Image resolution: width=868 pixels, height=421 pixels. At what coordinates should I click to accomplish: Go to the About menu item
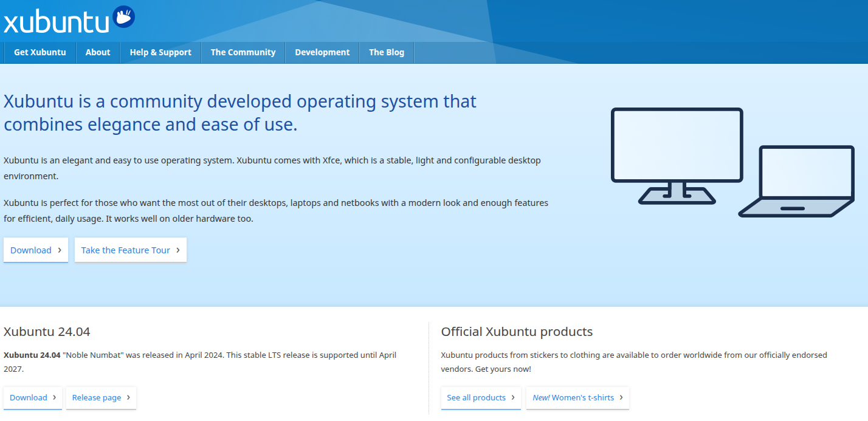(98, 52)
